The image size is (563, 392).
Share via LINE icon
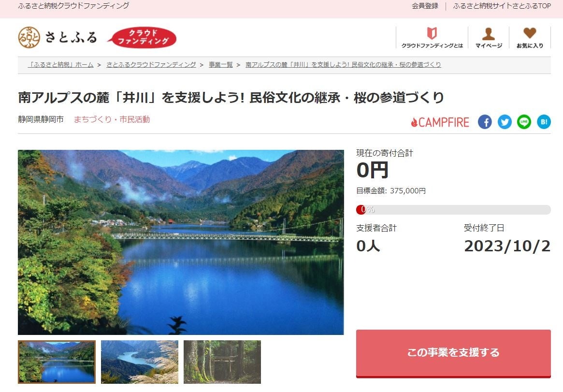click(524, 122)
